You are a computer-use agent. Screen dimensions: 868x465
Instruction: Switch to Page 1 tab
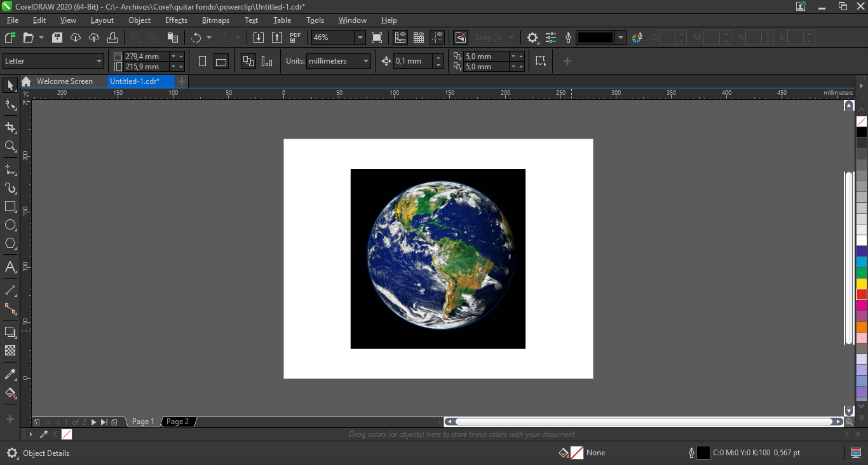pos(142,421)
